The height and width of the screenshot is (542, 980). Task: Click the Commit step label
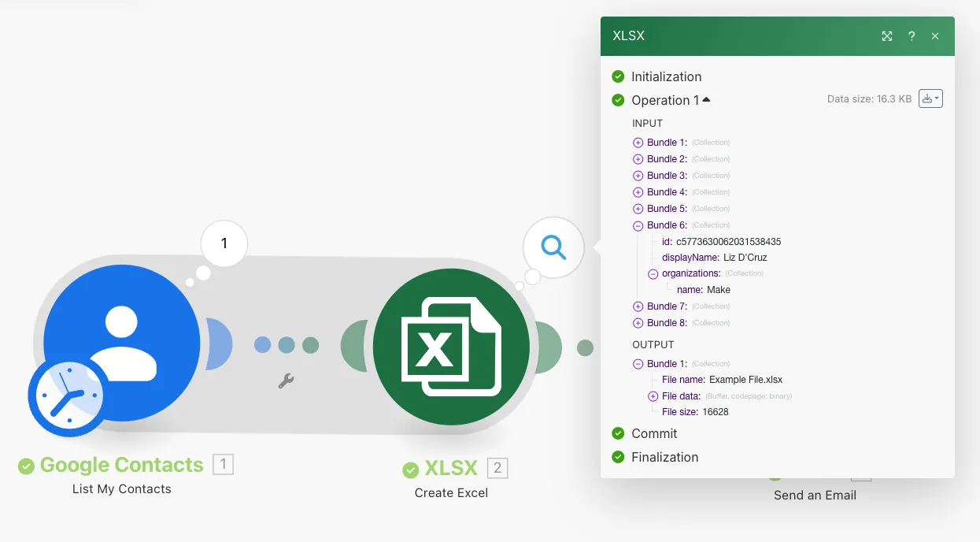tap(654, 433)
